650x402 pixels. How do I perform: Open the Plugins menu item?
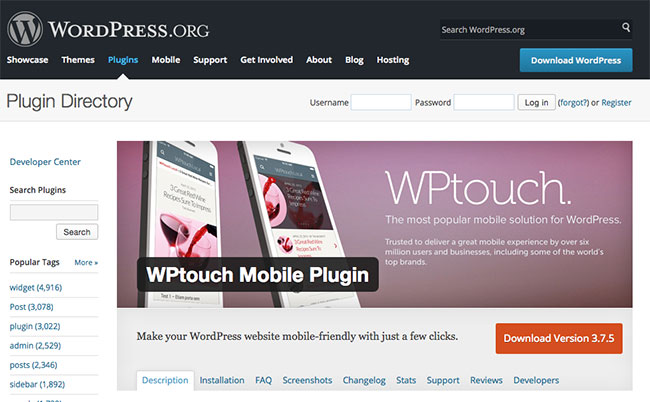click(123, 60)
